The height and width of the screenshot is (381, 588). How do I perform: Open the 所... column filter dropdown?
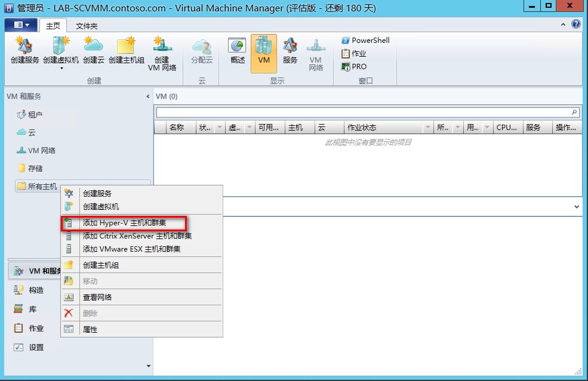[457, 128]
